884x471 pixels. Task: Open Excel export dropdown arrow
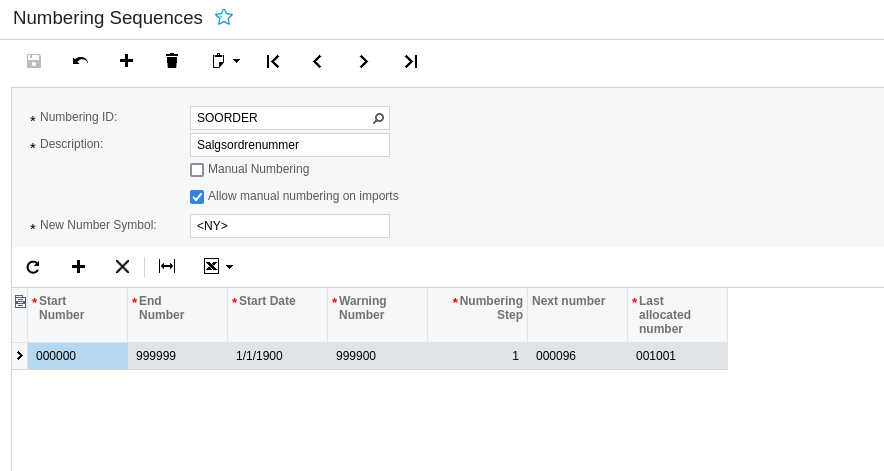pos(229,267)
